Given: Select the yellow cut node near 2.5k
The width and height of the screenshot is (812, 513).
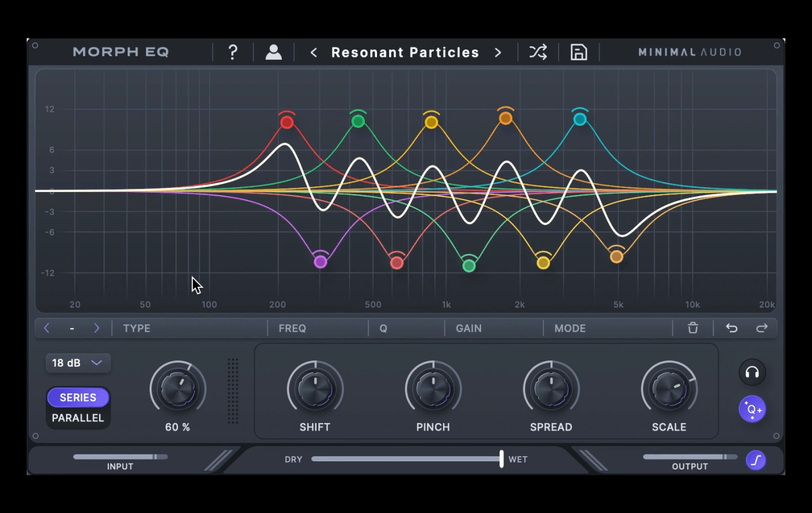Looking at the screenshot, I should (x=543, y=263).
